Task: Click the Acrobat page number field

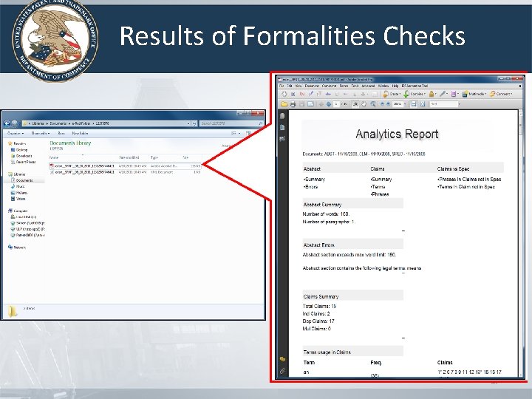Action: click(336, 104)
